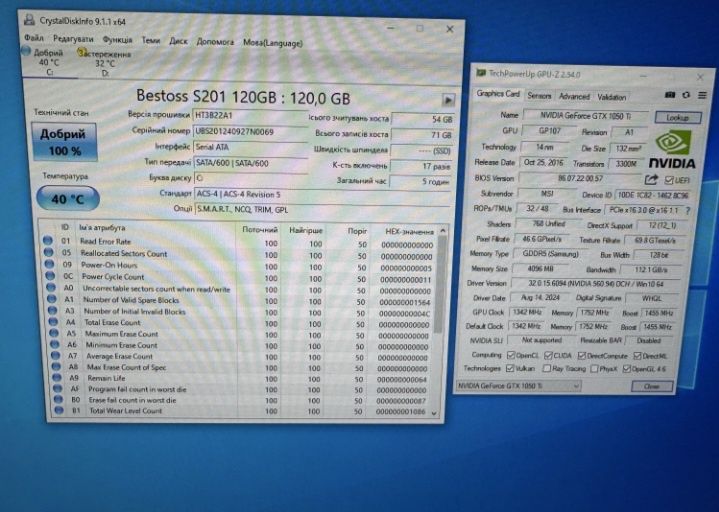Screen dimensions: 719x512
Task: Click the GPU-Z title bar app icon
Action: click(481, 73)
